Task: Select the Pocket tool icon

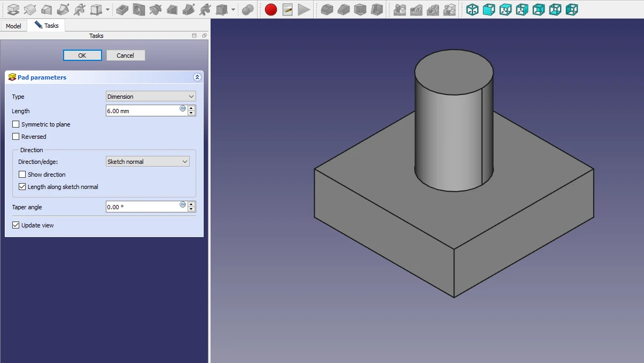Action: [x=122, y=10]
